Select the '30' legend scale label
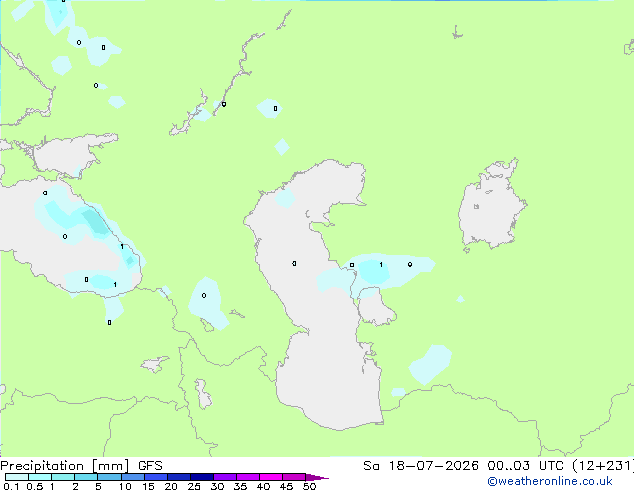The height and width of the screenshot is (490, 634). [x=218, y=486]
